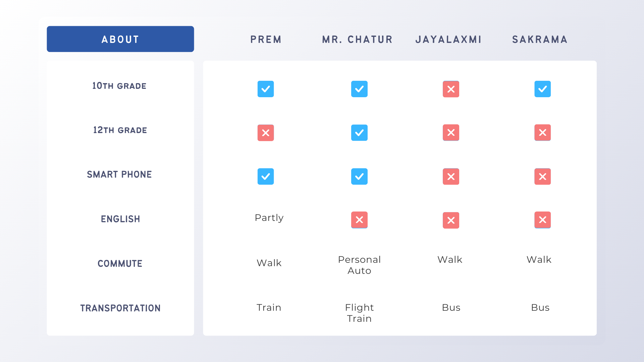The image size is (644, 362).
Task: Select Sakrama's English red cross icon
Action: (542, 220)
